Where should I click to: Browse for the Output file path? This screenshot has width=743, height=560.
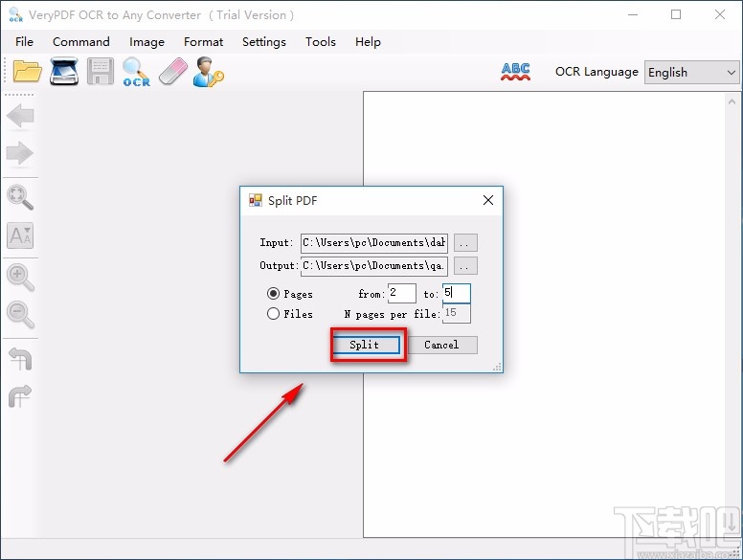[x=465, y=266]
